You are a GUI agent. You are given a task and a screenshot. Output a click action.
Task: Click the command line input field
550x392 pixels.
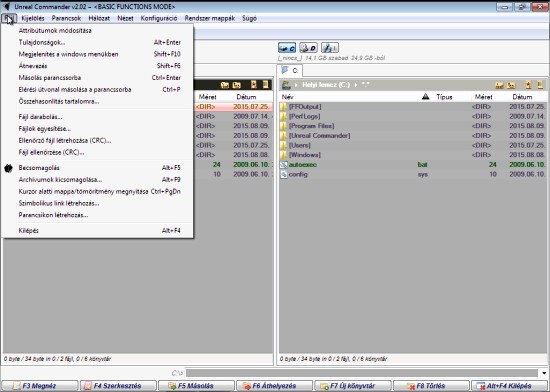point(362,373)
